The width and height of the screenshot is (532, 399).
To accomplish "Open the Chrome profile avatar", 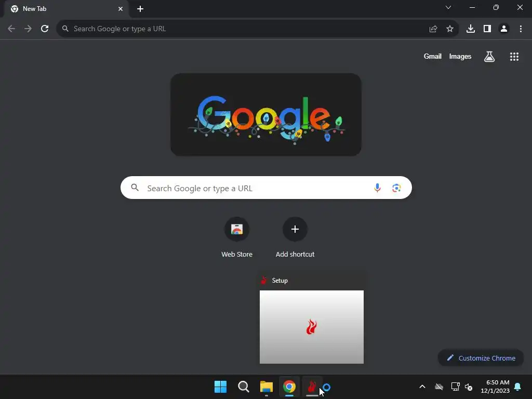I will (504, 29).
